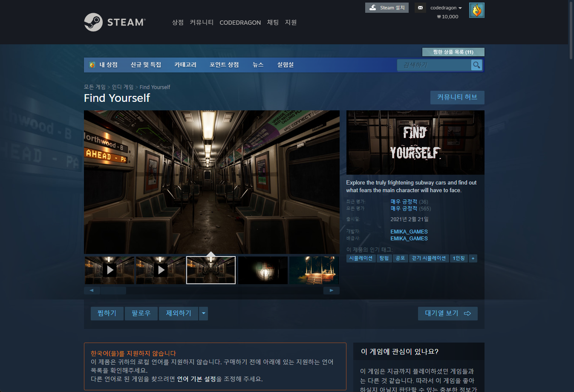Open the 커뮤니티 top menu
574x392 pixels.
[202, 22]
